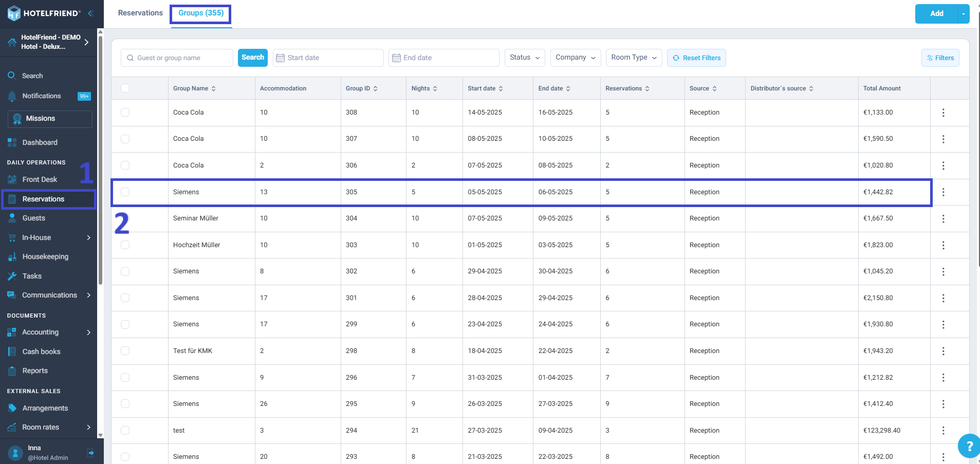This screenshot has height=464, width=980.
Task: Switch to the Groups (355) tab
Action: pos(201,13)
